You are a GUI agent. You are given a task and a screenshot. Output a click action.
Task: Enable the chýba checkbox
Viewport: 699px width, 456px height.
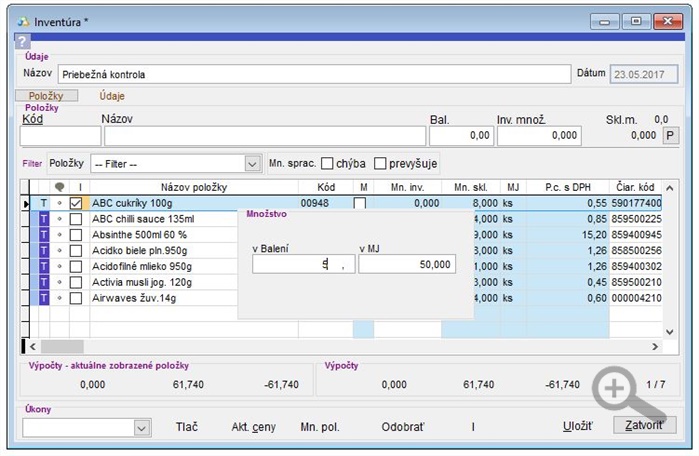click(x=327, y=164)
